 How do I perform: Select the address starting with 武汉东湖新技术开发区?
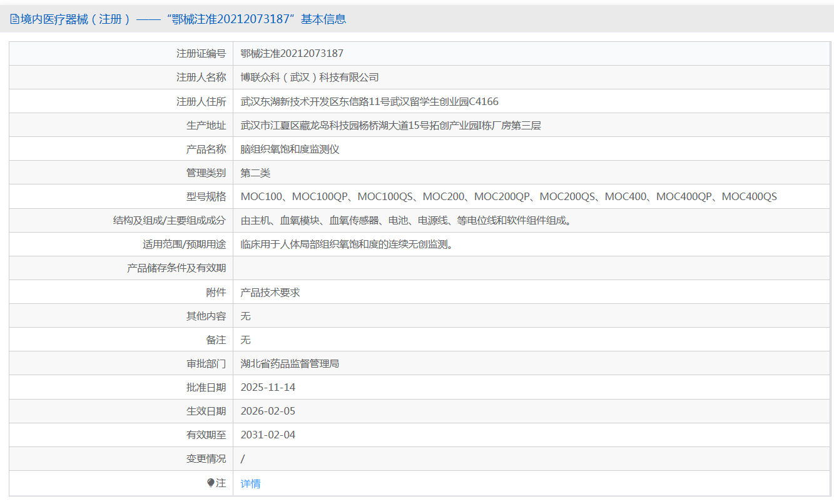coord(370,101)
